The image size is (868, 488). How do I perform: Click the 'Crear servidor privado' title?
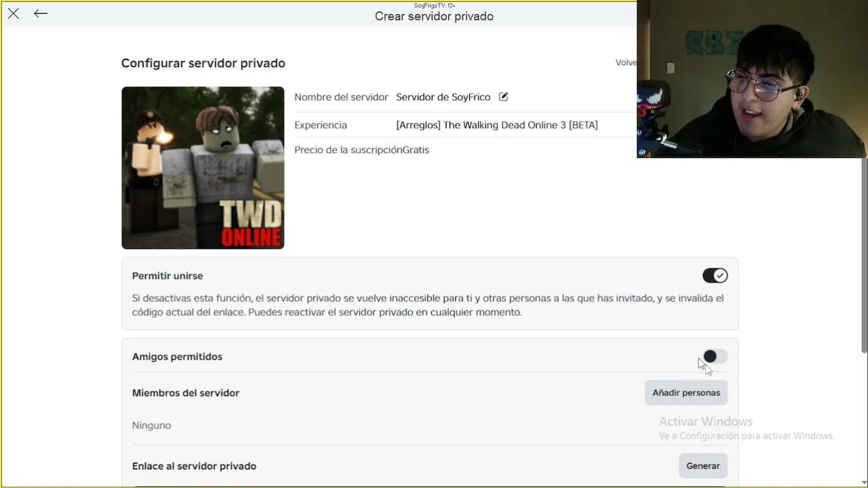434,16
